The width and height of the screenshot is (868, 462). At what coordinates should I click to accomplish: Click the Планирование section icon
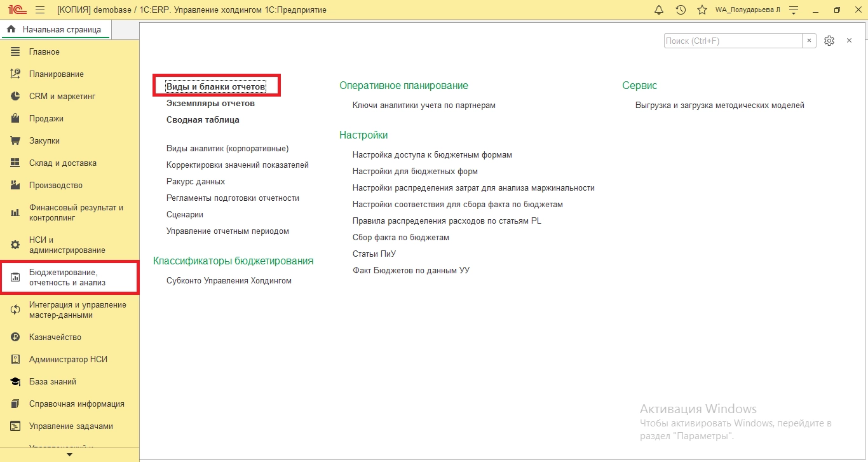tap(15, 74)
